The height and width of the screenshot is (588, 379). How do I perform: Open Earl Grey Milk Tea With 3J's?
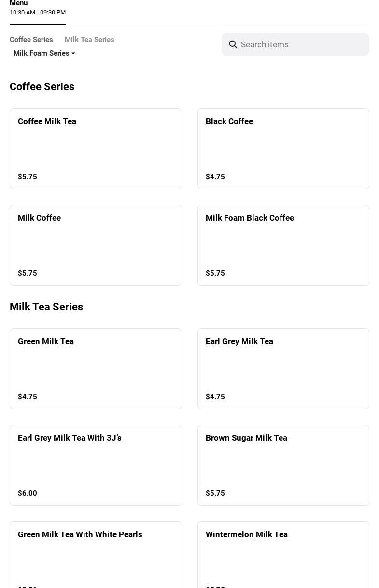96,465
